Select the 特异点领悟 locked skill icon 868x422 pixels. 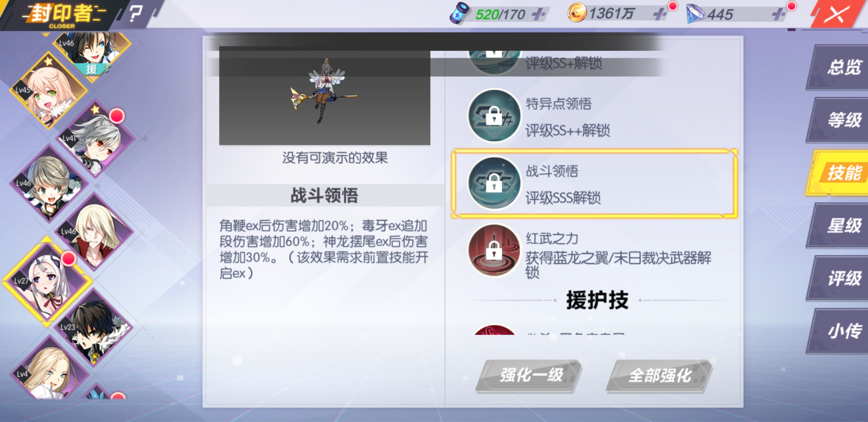pyautogui.click(x=494, y=115)
